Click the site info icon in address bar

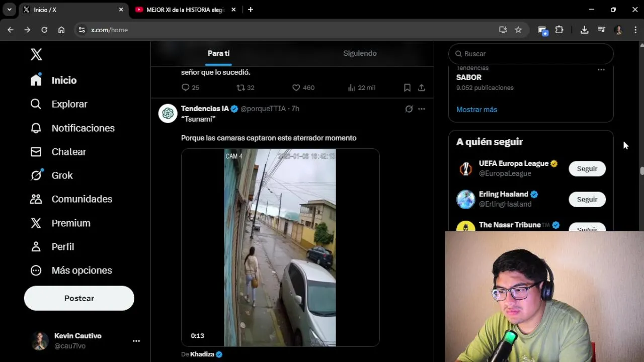[82, 30]
